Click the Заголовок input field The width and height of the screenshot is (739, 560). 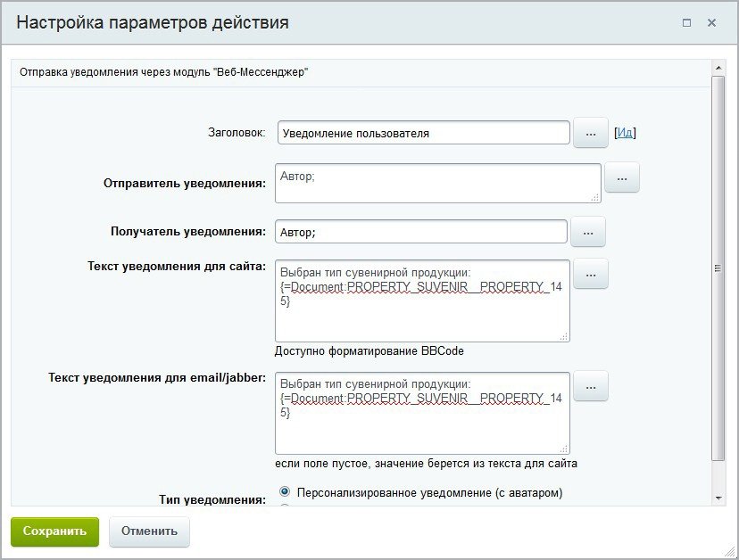pos(423,133)
